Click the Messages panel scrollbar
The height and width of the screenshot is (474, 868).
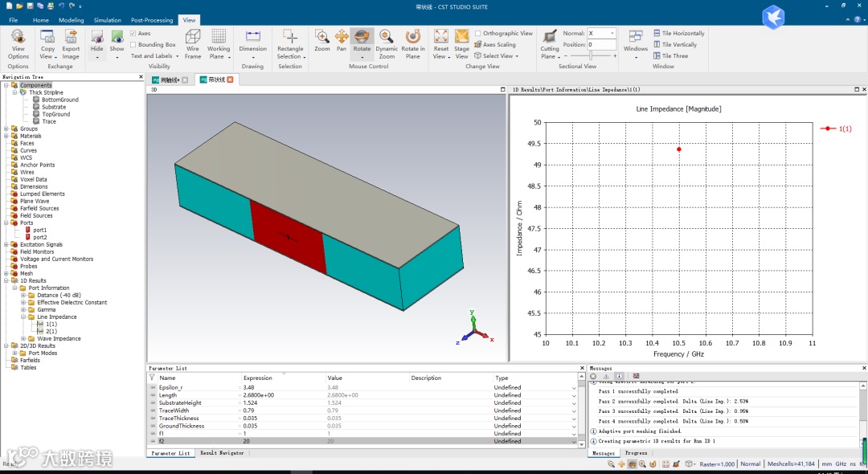pos(863,412)
